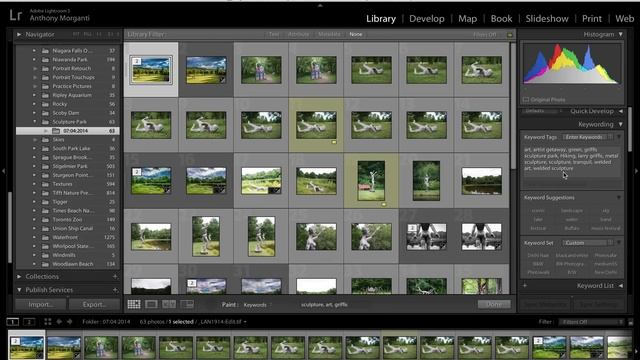Open the Filters Off library filter preset

pos(485,35)
